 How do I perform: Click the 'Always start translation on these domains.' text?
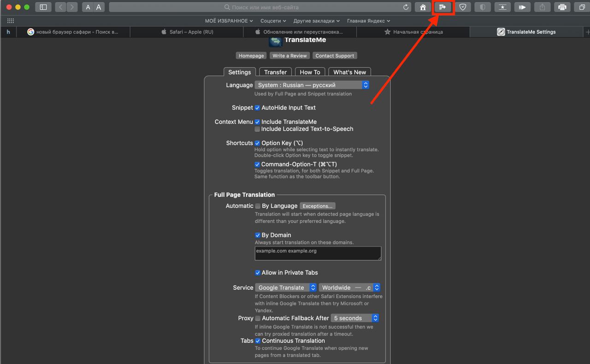[x=304, y=242]
